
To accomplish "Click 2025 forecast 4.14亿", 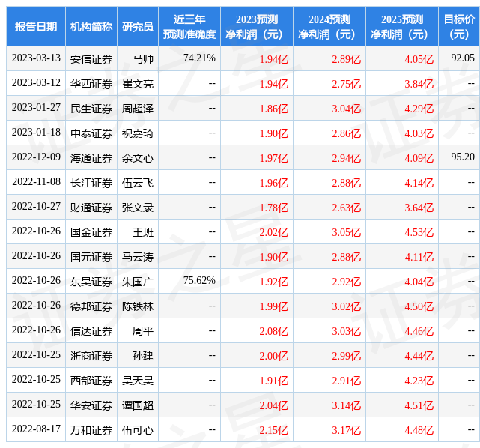I will click(x=419, y=183).
